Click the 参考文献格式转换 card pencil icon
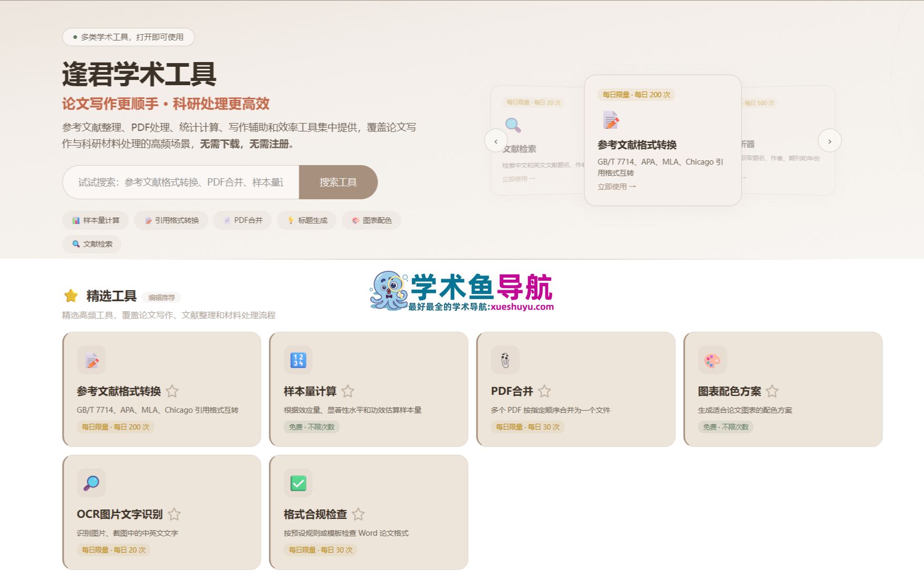 click(92, 360)
